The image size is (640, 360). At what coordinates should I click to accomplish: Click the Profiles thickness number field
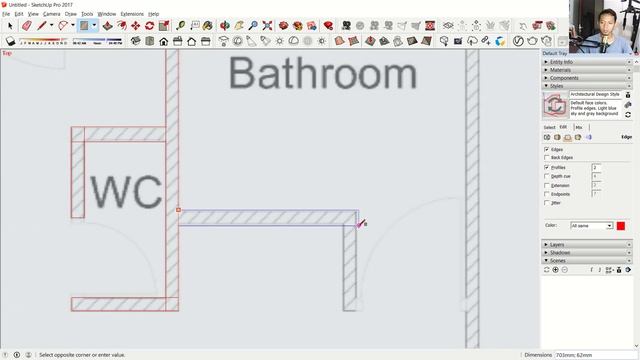[x=596, y=167]
